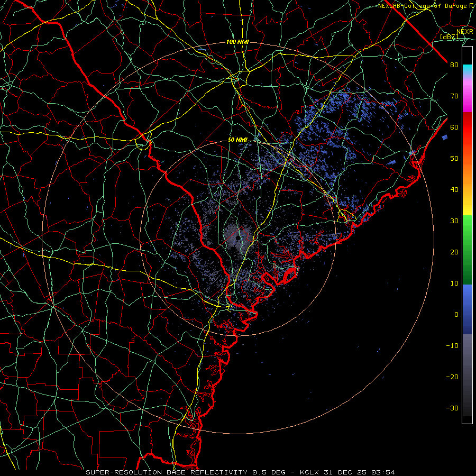The height and width of the screenshot is (476, 476).
Task: Select the 20 value on dBZ scale
Action: point(454,252)
